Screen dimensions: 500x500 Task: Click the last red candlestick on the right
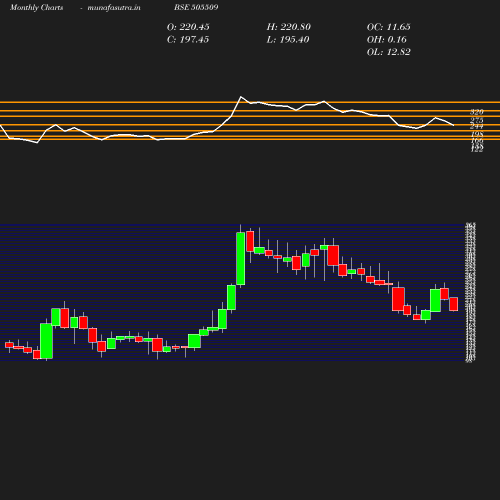point(453,304)
